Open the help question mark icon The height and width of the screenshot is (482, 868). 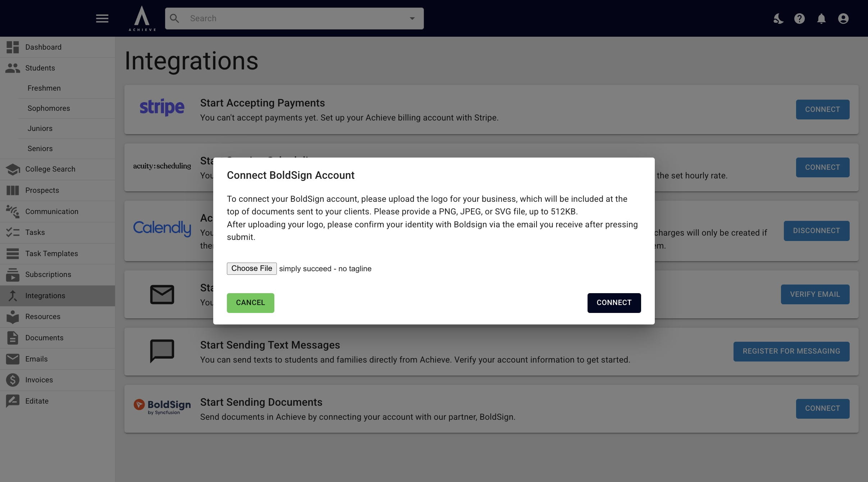(x=799, y=18)
